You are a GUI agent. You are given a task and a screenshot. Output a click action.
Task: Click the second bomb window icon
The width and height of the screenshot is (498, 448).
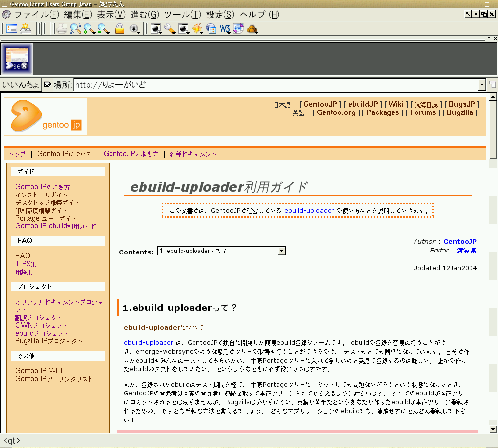pos(184,29)
